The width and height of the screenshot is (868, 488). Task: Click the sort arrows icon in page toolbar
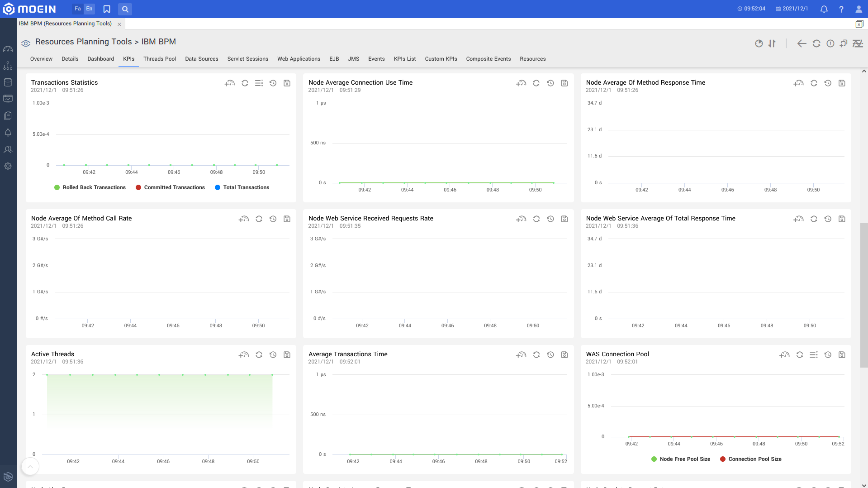click(772, 43)
